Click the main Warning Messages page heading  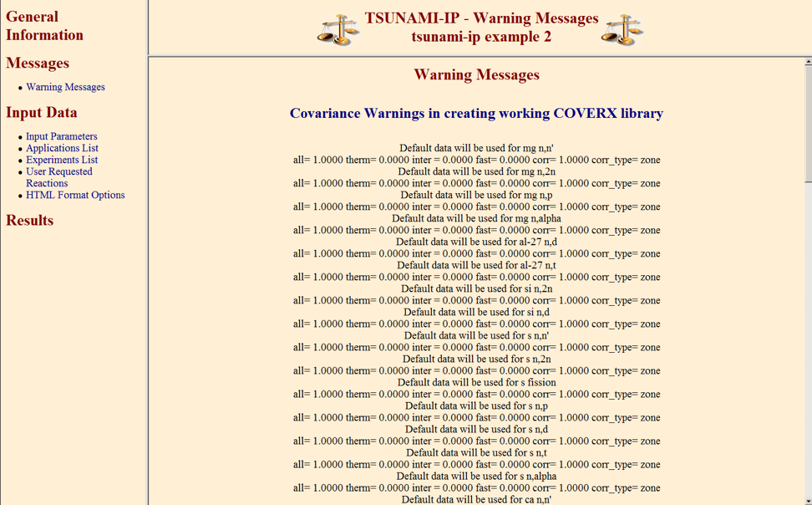click(x=476, y=75)
